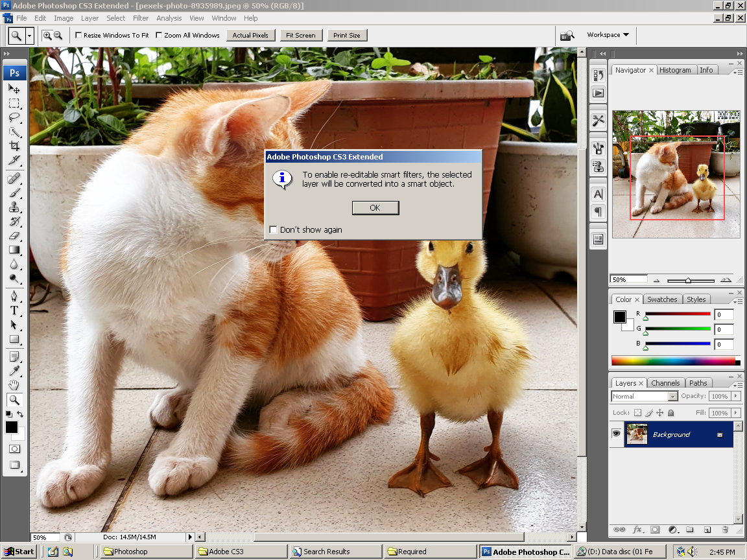The height and width of the screenshot is (560, 747).
Task: Select the Slice tool
Action: (14, 161)
